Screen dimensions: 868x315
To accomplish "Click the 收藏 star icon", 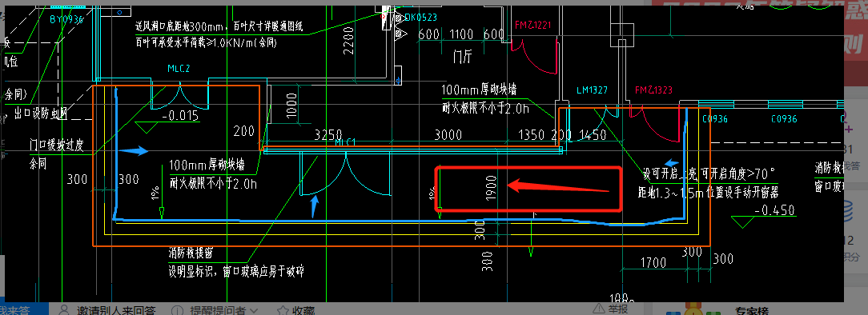I will point(283,310).
